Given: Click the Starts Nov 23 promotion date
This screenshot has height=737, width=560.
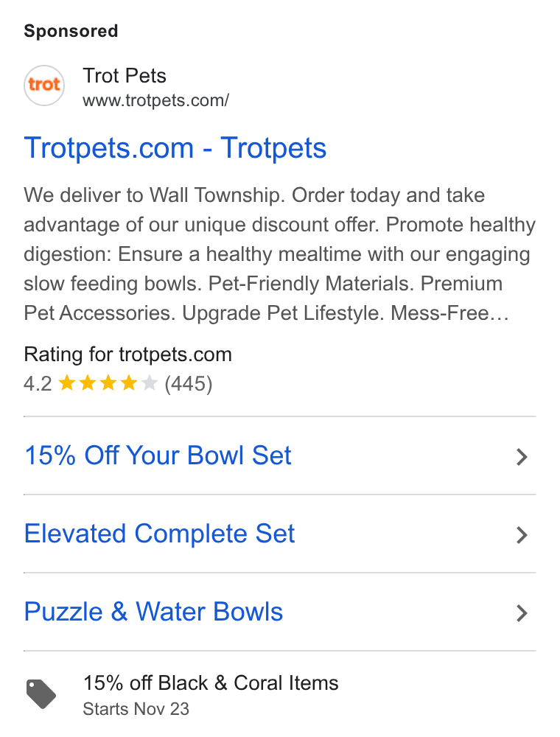Looking at the screenshot, I should click(136, 709).
